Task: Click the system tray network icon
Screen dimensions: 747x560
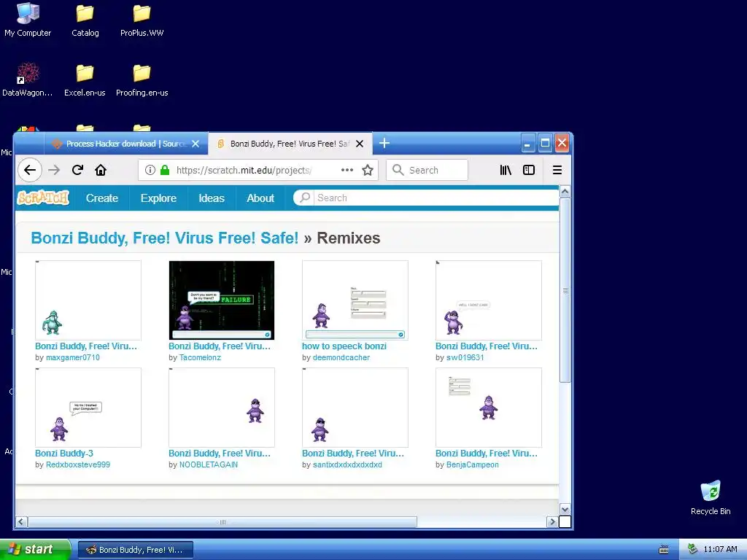Action: tap(693, 549)
